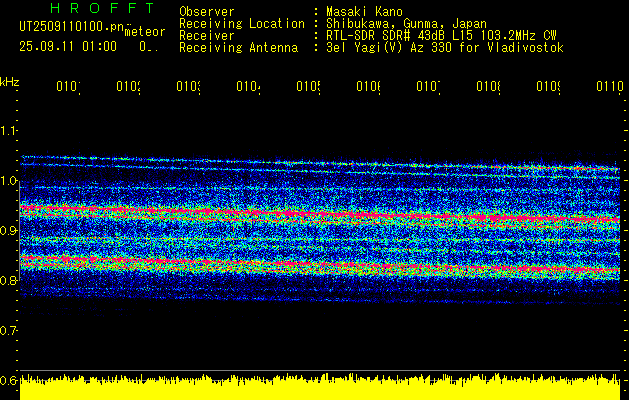629x400 pixels.
Task: Click the 0.7 kHz frequency axis label
Action: tap(8, 331)
